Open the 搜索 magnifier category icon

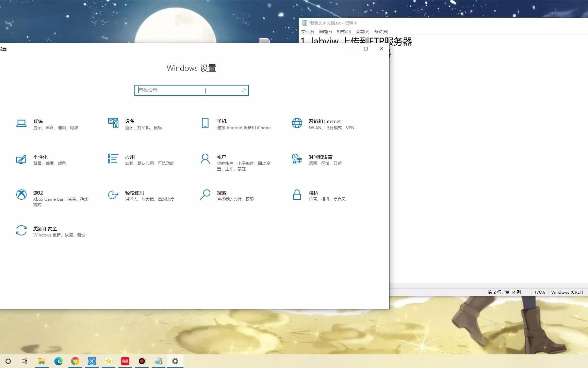(205, 195)
